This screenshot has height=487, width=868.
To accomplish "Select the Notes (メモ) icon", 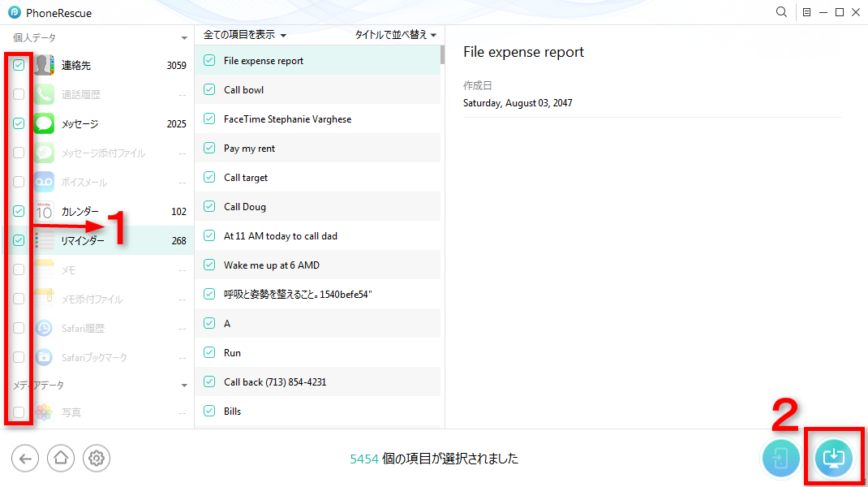I will 44,269.
